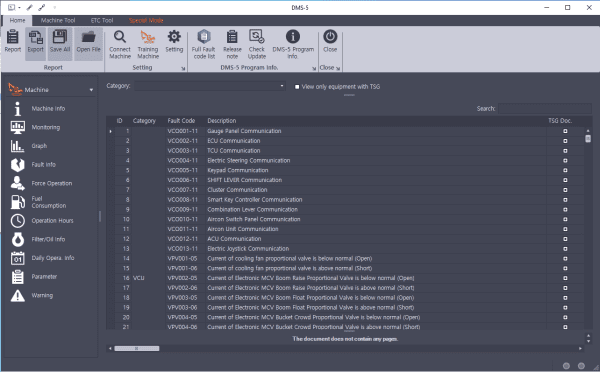Select Electric Joystick Communication row
Image resolution: width=600 pixels, height=372 pixels.
click(346, 249)
